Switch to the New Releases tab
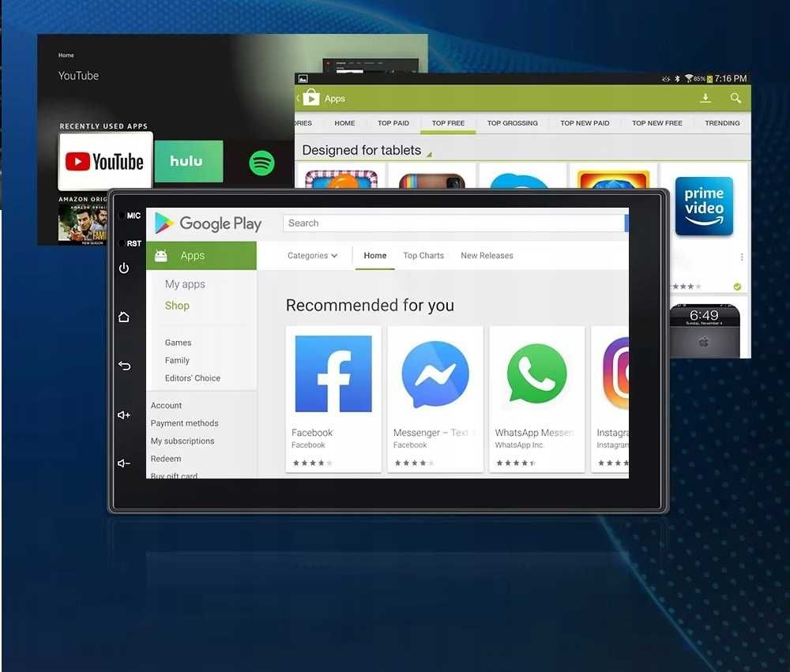This screenshot has width=790, height=672. 487,255
